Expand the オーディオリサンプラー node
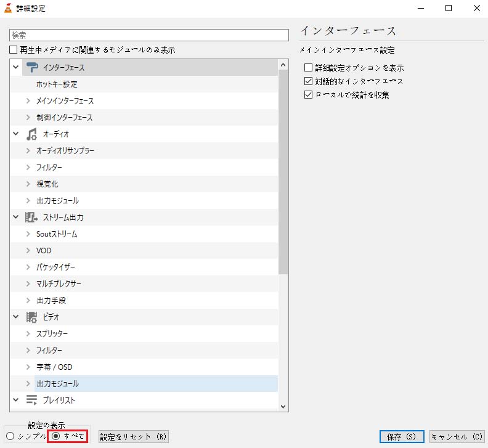 [x=28, y=151]
